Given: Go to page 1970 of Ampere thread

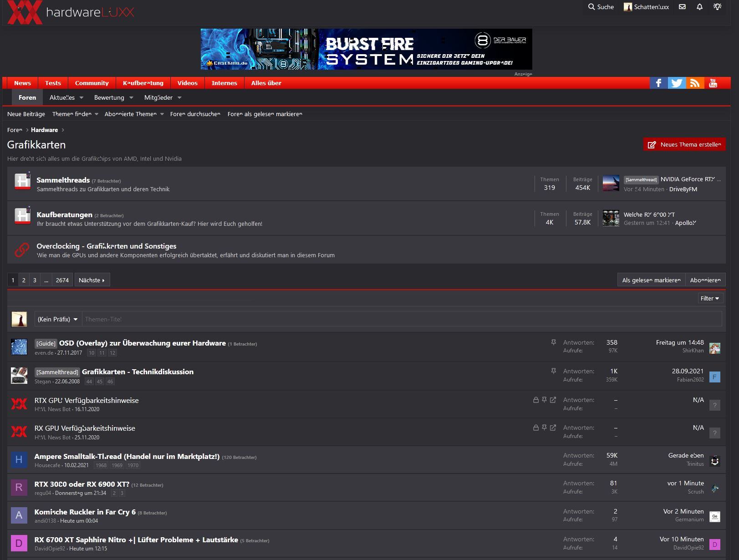Looking at the screenshot, I should click(133, 465).
